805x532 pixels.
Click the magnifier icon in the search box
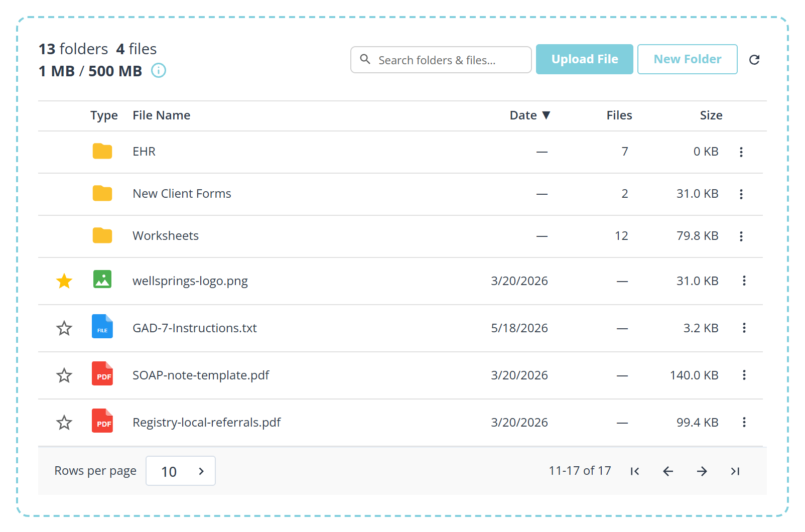tap(365, 59)
